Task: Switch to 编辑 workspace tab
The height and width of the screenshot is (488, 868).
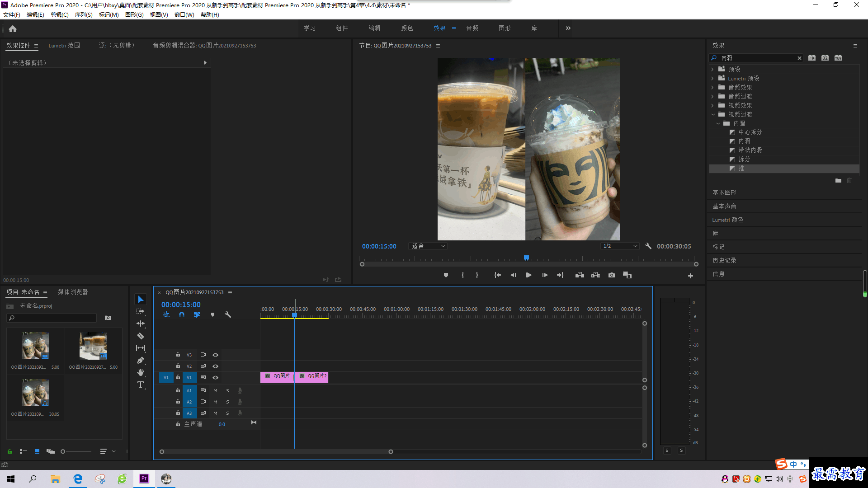Action: [x=374, y=28]
